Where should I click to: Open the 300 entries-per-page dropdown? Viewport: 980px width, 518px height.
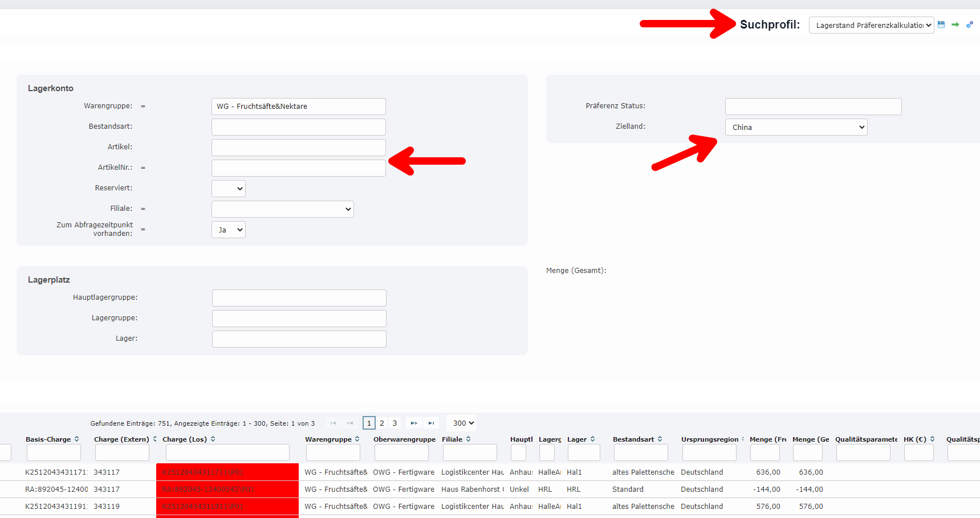click(461, 423)
